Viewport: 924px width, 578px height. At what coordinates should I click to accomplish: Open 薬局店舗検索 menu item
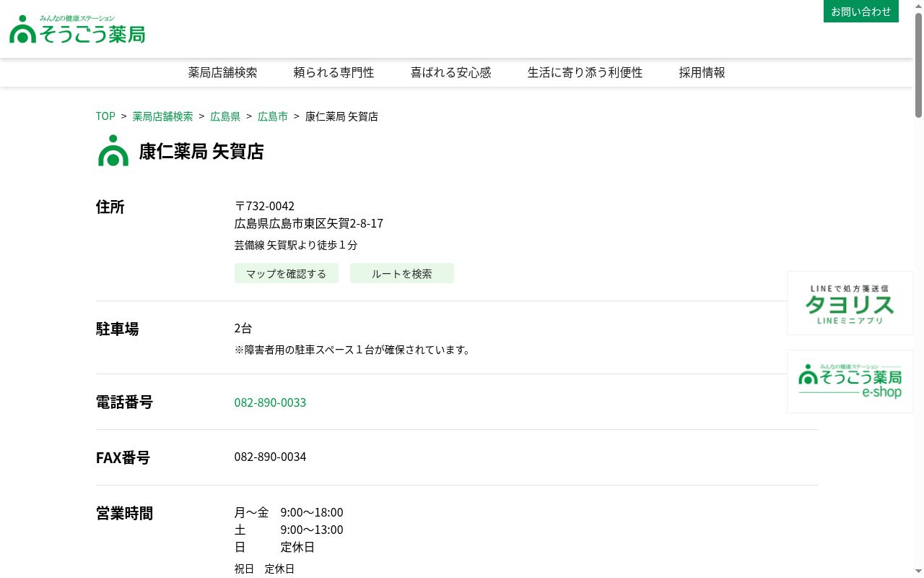pos(222,72)
